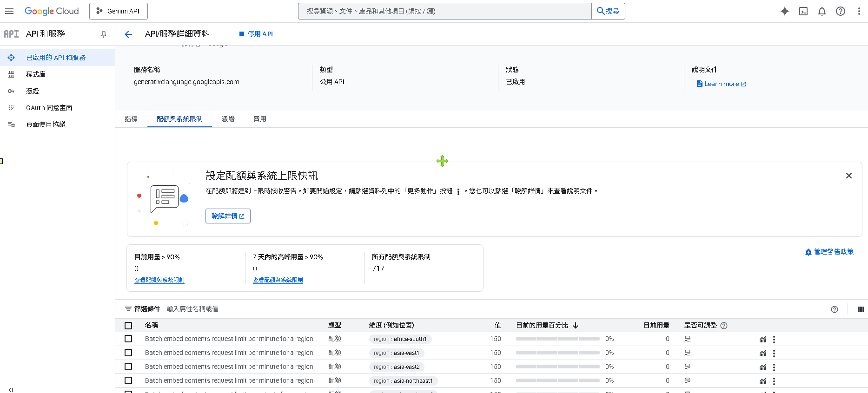Show usage chart for asia-east2 row
Screen dimensions: 868x393
tap(763, 367)
